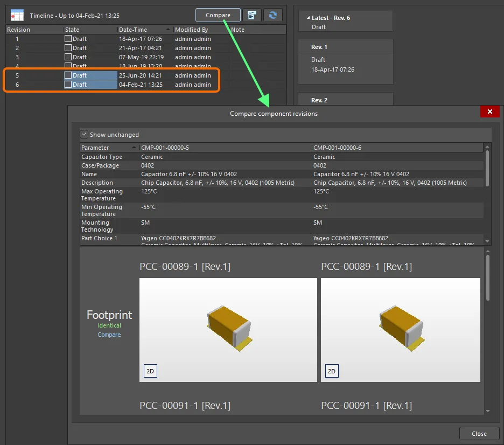Click the Compare button
The width and height of the screenshot is (504, 445).
click(x=218, y=15)
